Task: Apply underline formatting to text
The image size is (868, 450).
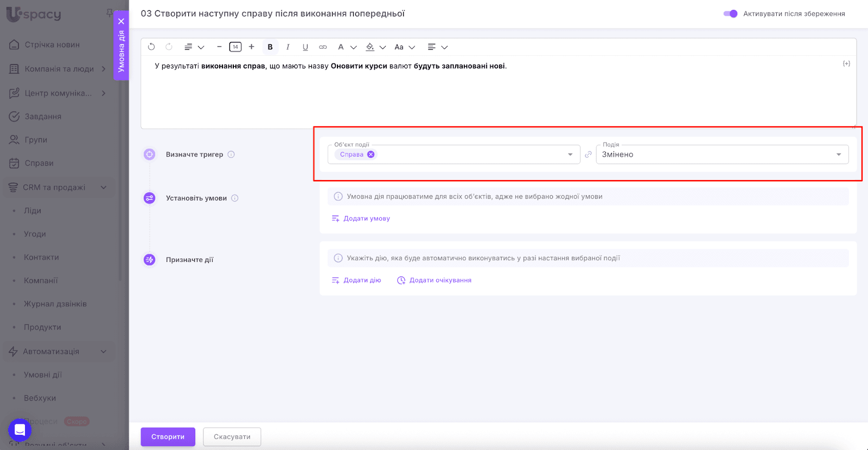Action: click(x=305, y=47)
